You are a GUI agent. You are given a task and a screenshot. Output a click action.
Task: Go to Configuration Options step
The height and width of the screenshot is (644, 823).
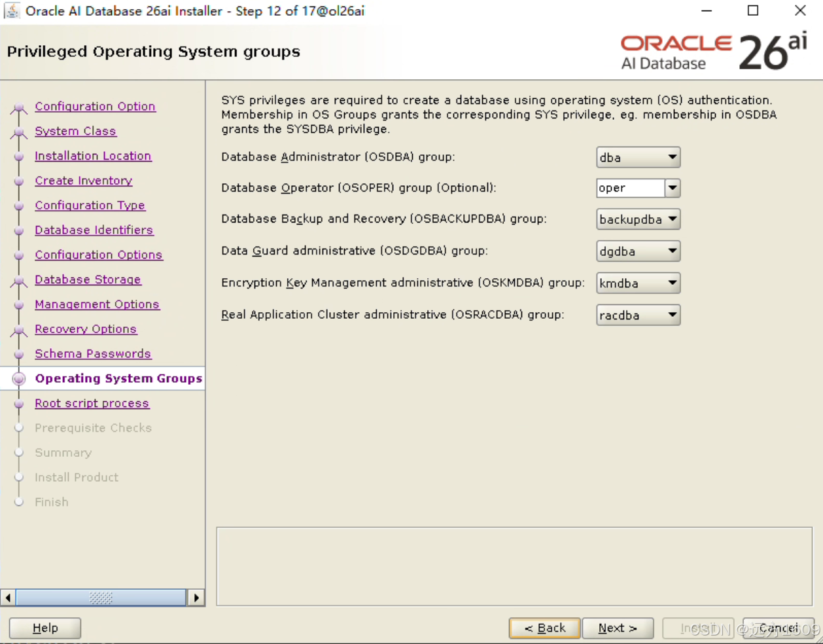(x=98, y=255)
